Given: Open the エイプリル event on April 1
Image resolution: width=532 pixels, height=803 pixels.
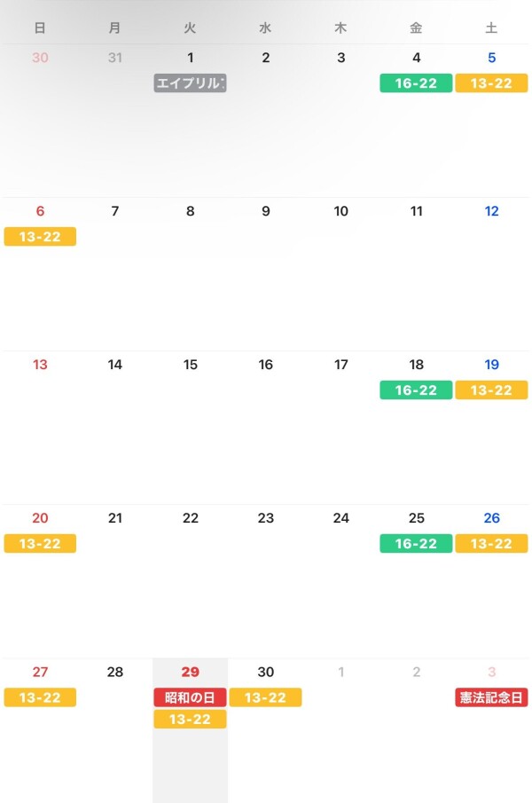Looking at the screenshot, I should pyautogui.click(x=190, y=83).
